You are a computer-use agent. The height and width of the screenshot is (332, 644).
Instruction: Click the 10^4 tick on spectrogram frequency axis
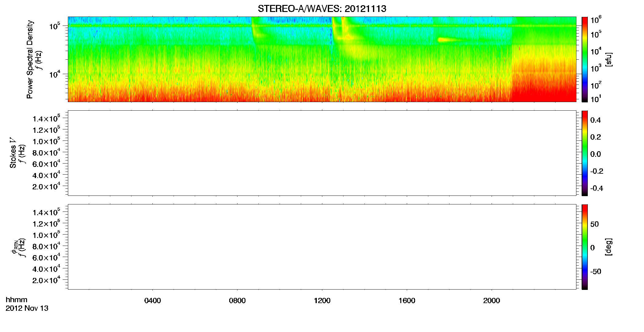point(55,74)
